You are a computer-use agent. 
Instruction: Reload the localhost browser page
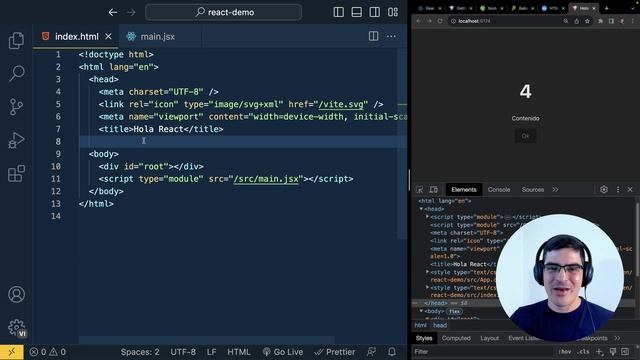coord(440,21)
